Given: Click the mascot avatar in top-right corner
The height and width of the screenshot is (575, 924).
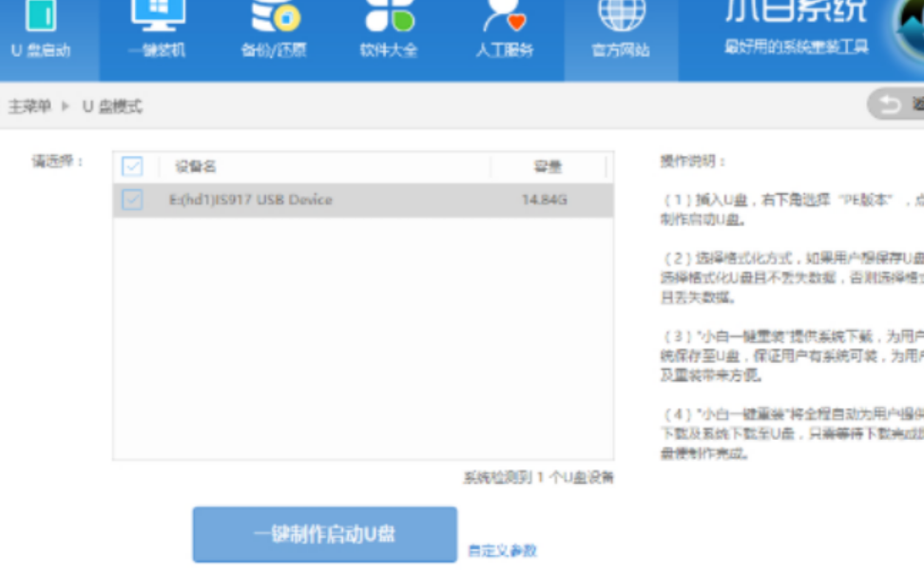Looking at the screenshot, I should tap(911, 24).
